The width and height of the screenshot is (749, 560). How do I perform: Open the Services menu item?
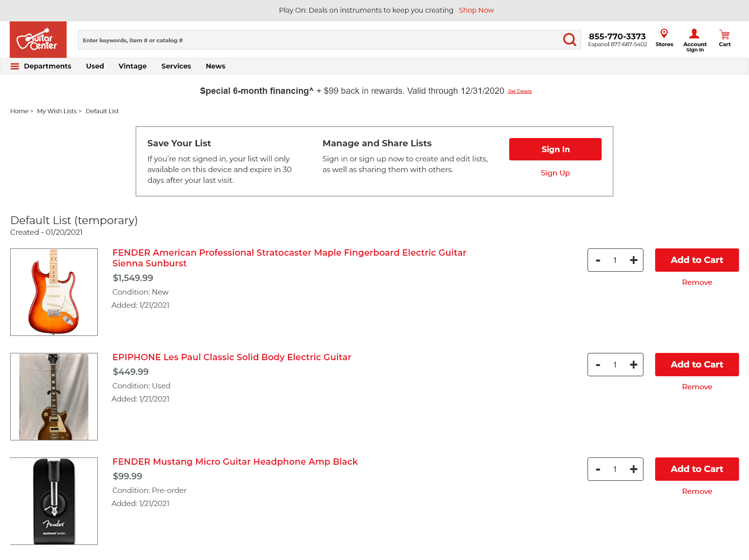[176, 66]
